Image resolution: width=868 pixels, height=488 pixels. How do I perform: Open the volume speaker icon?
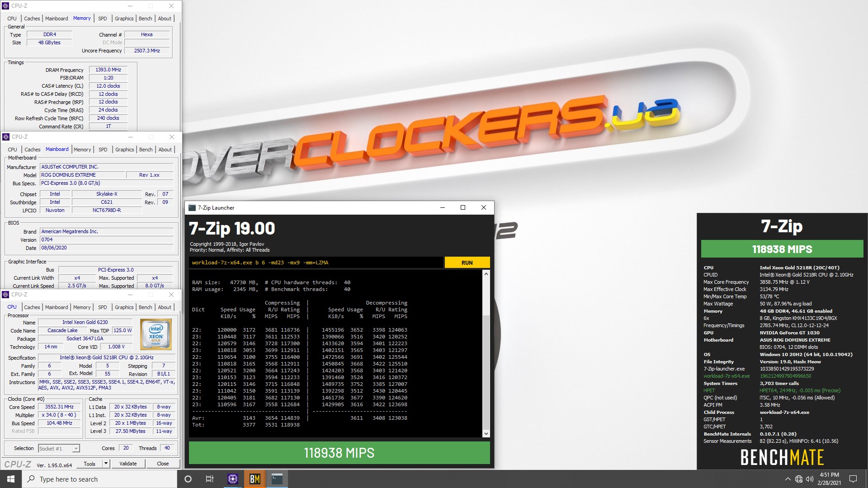click(x=810, y=479)
